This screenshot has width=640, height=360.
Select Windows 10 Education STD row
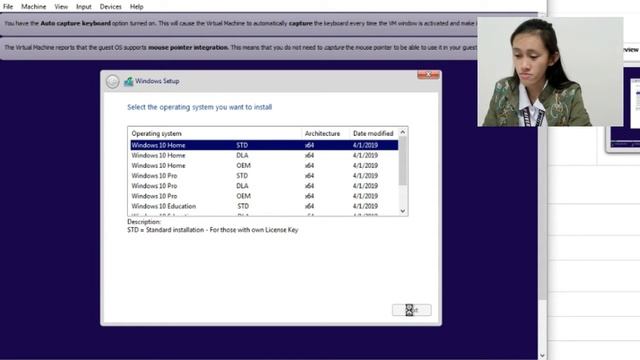pyautogui.click(x=264, y=207)
